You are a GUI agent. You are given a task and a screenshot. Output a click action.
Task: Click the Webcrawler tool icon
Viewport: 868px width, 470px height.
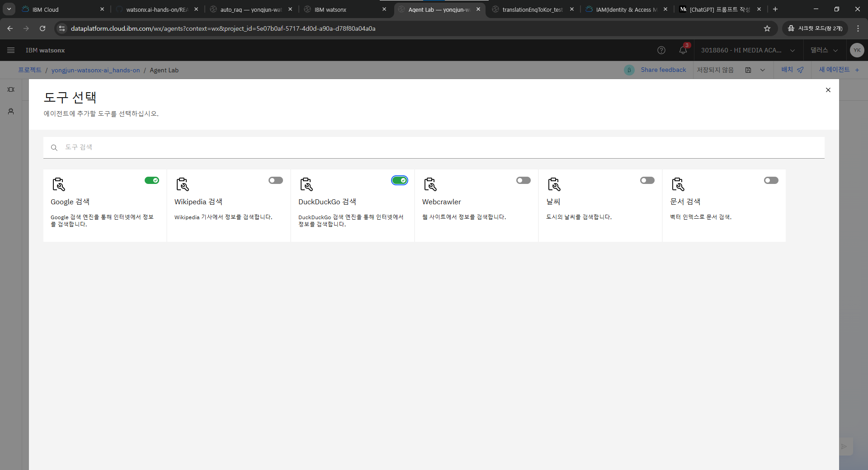tap(430, 184)
